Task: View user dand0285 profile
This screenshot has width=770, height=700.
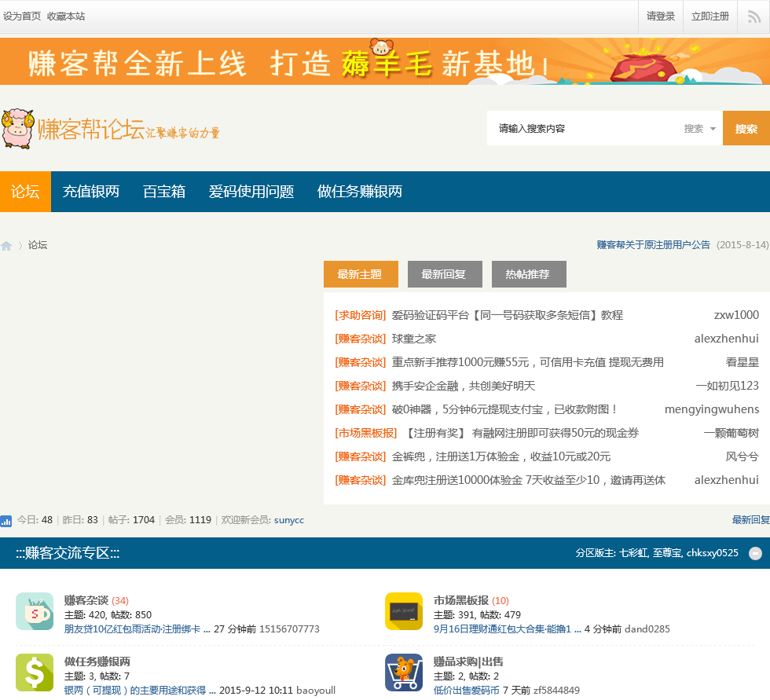Action: click(647, 629)
